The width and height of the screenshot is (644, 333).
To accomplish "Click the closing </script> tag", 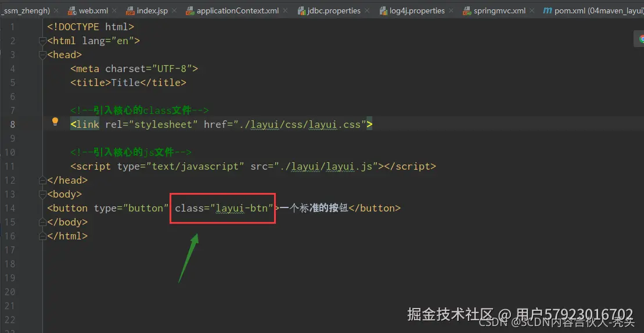I will coord(410,166).
